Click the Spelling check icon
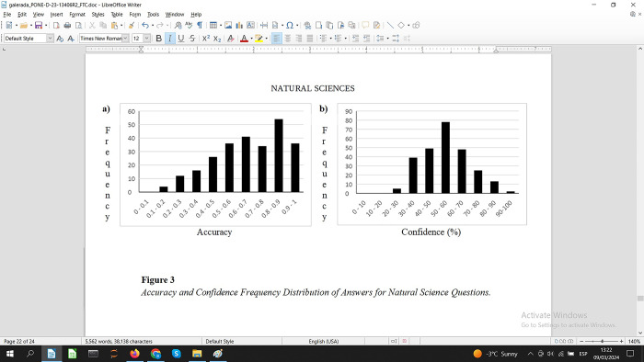This screenshot has width=644, height=362. (189, 26)
